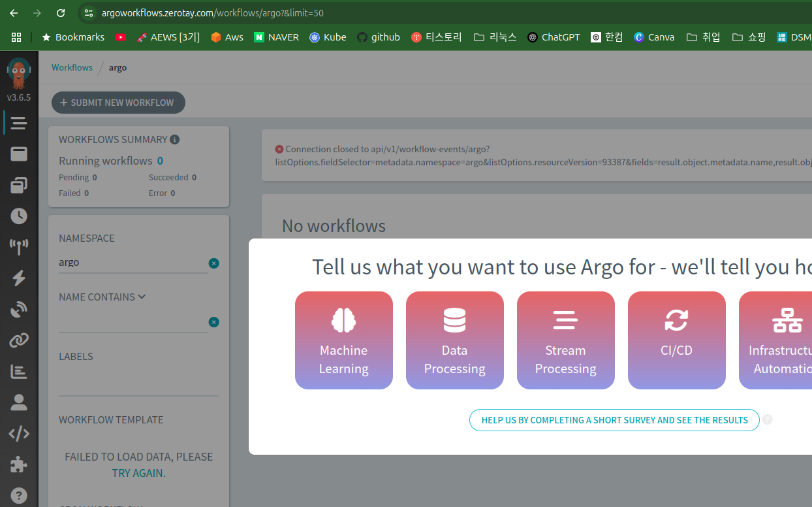Image resolution: width=812 pixels, height=507 pixels.
Task: Open Canva bookmark
Action: tap(654, 37)
